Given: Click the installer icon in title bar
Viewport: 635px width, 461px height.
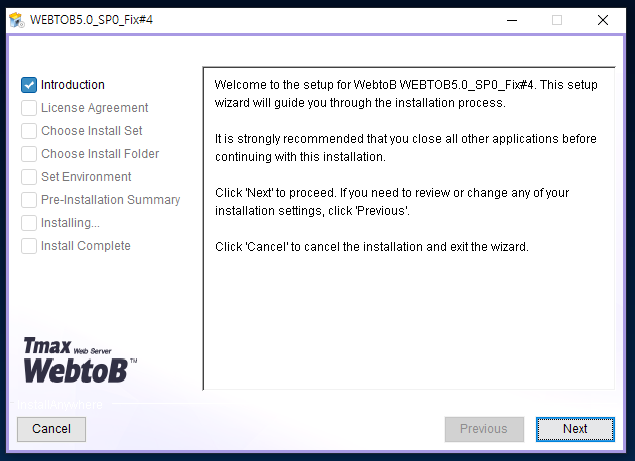Looking at the screenshot, I should click(x=17, y=20).
